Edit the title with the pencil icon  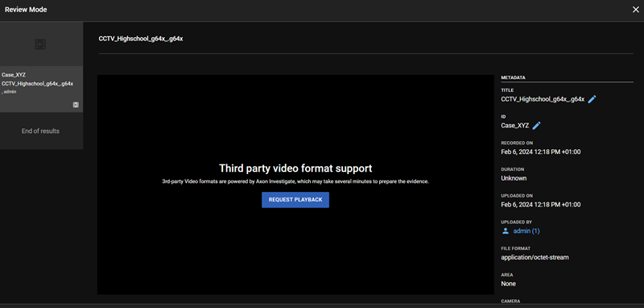pyautogui.click(x=592, y=99)
